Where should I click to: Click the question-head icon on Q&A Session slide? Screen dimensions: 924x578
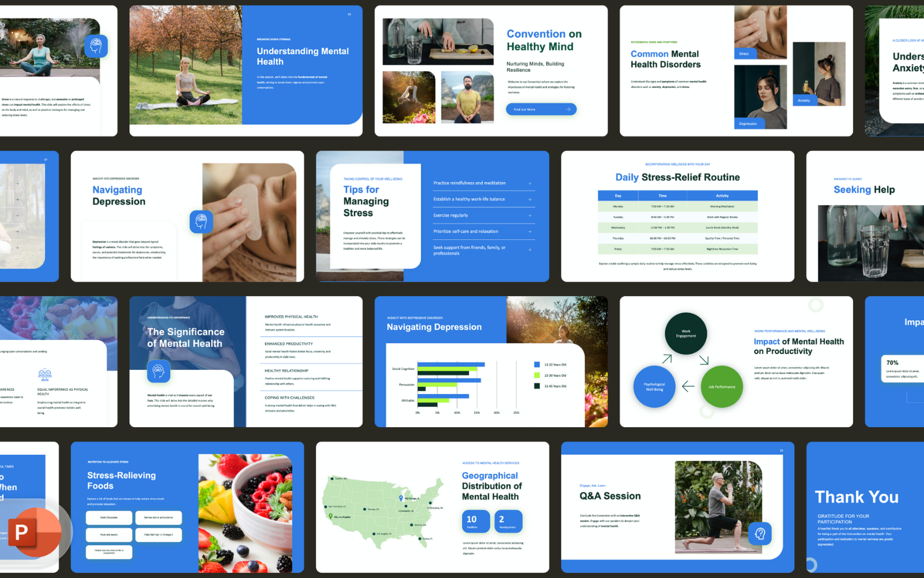pos(759,533)
